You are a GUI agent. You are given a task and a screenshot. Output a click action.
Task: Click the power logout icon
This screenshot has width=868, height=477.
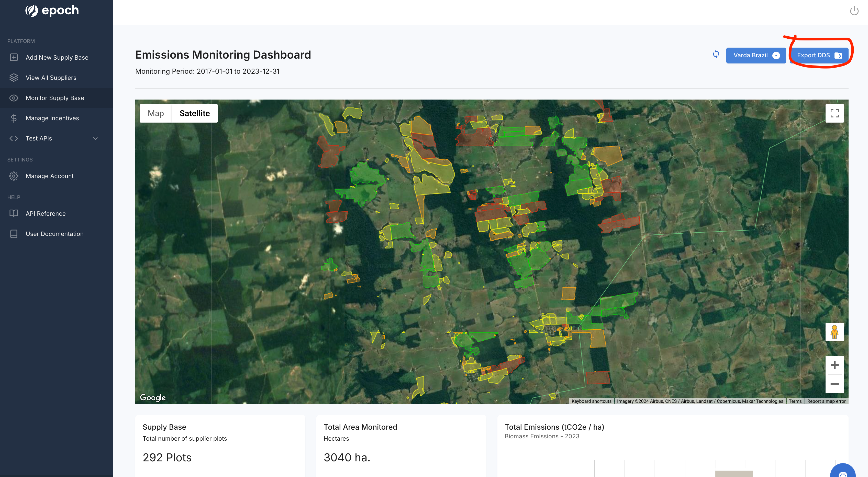point(854,11)
